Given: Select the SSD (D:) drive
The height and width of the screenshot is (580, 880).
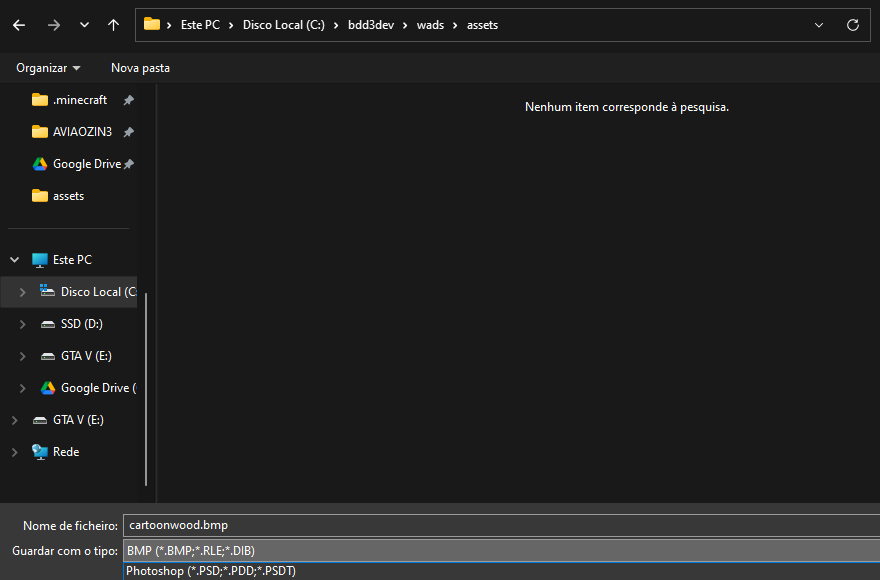Looking at the screenshot, I should [81, 324].
